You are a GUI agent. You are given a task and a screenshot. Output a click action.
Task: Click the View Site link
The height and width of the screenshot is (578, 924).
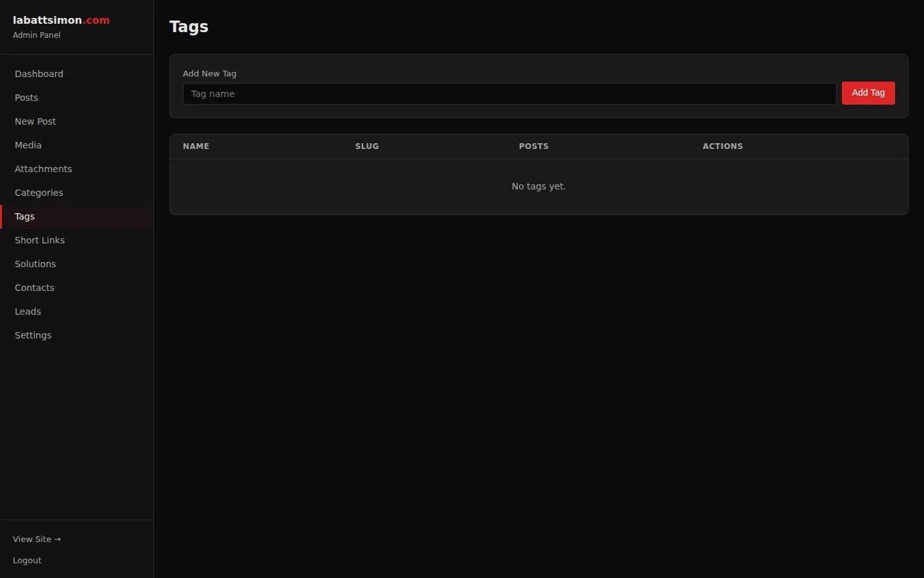pos(37,539)
